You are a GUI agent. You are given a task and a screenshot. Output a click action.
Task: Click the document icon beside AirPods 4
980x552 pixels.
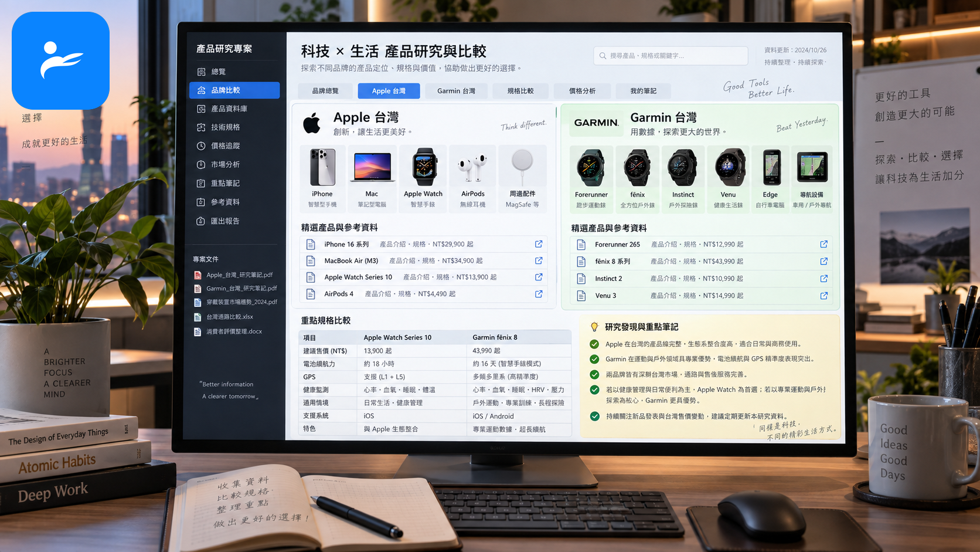(311, 294)
